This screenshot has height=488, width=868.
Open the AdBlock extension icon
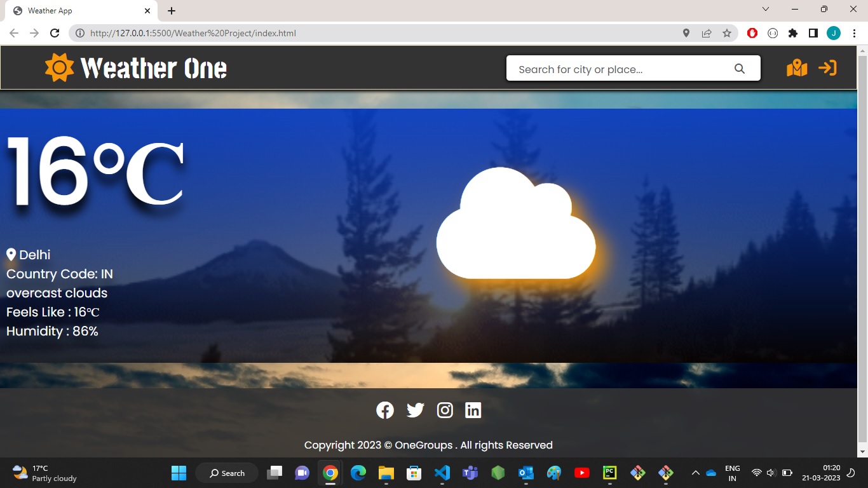[752, 32]
